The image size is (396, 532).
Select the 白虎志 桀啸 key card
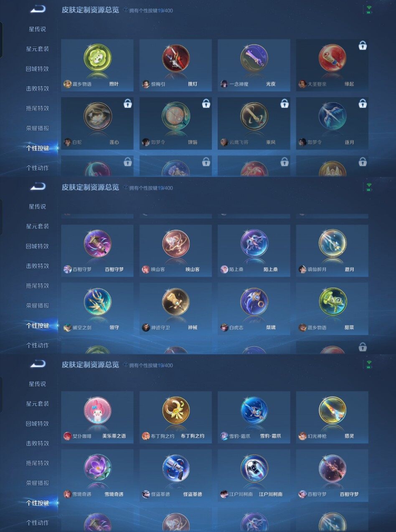click(254, 309)
